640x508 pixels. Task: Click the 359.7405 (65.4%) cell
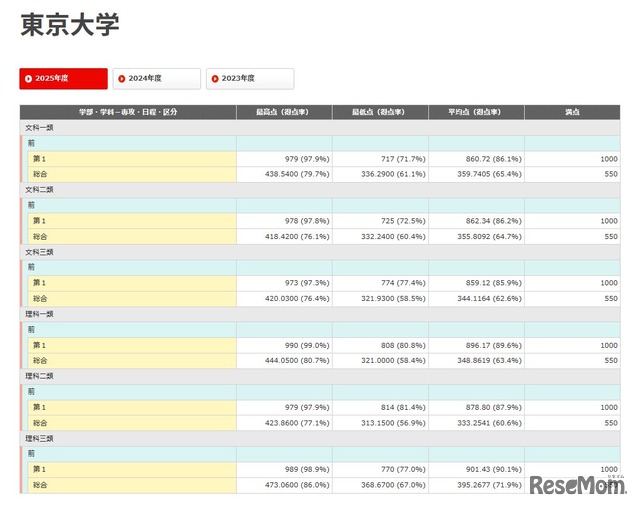click(x=476, y=174)
